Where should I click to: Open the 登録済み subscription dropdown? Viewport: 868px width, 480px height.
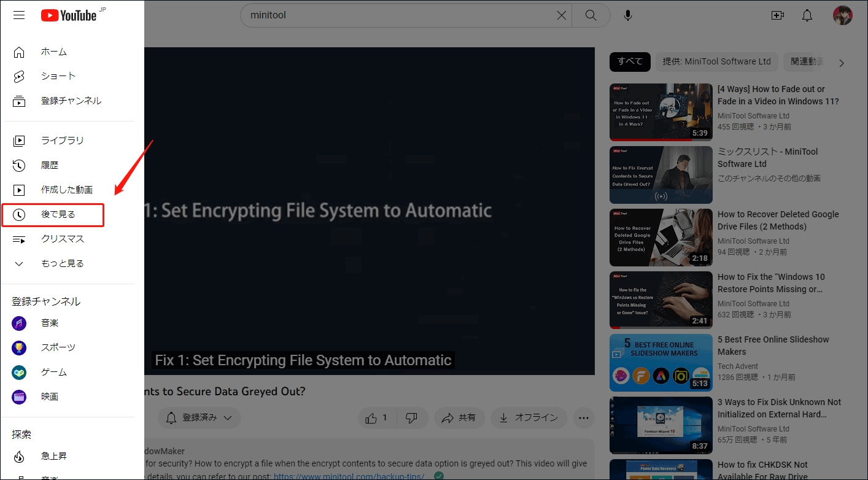coord(200,418)
